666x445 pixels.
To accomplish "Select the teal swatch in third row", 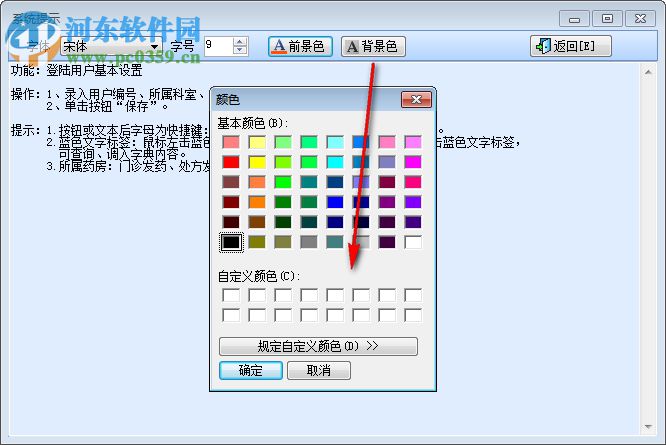I will pyautogui.click(x=309, y=182).
